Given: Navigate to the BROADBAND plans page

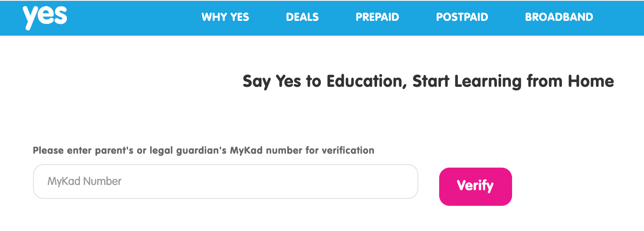Looking at the screenshot, I should click(559, 17).
